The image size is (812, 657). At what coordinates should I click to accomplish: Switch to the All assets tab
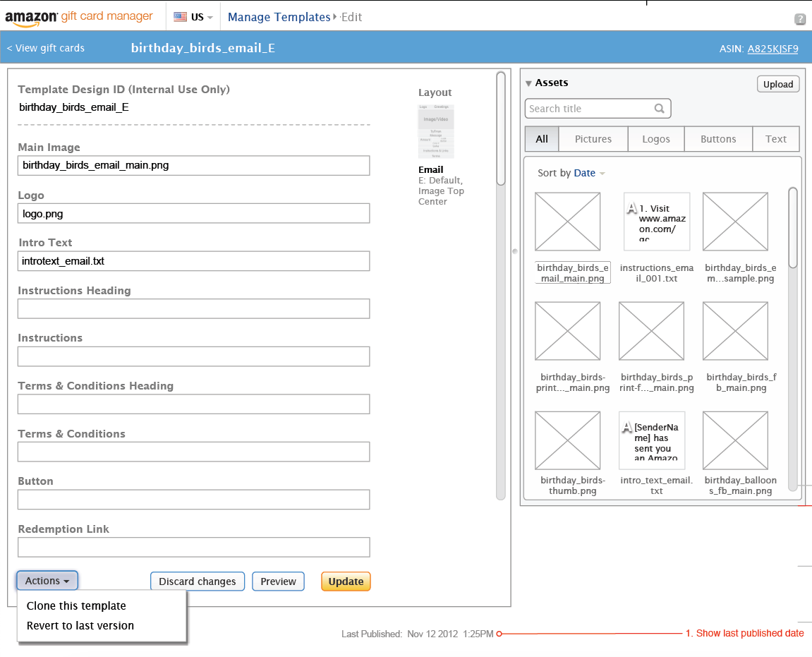pyautogui.click(x=542, y=139)
